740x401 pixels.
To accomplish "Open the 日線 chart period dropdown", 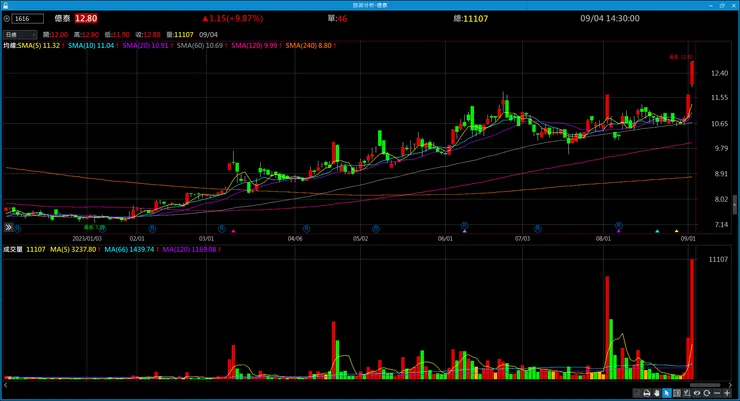I will [x=20, y=34].
